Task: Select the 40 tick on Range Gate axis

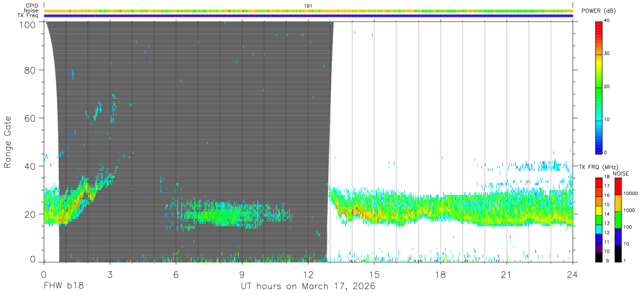Action: [x=30, y=166]
